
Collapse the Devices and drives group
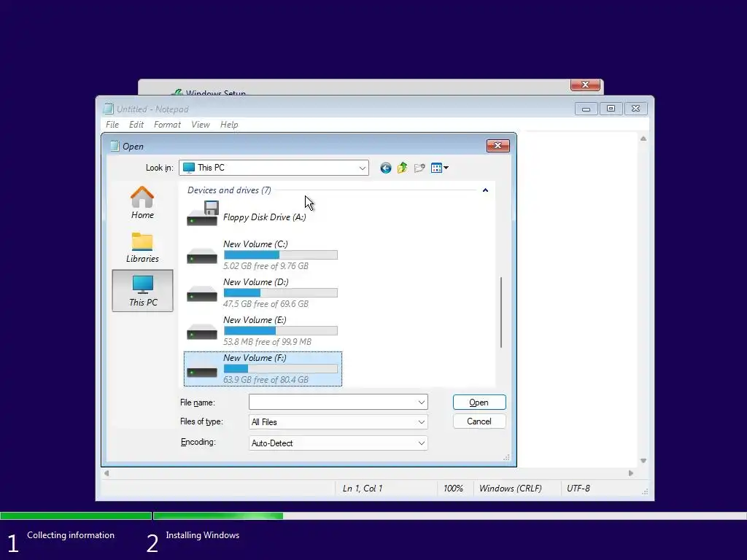click(485, 190)
